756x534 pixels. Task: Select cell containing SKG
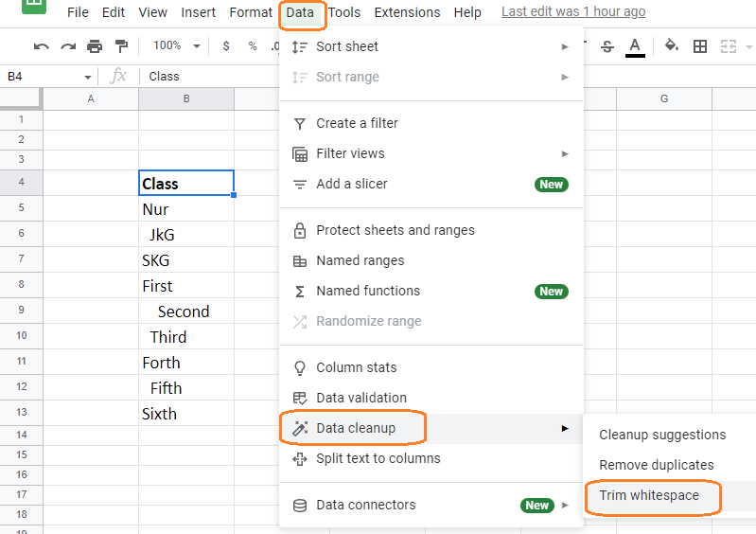[x=186, y=260]
